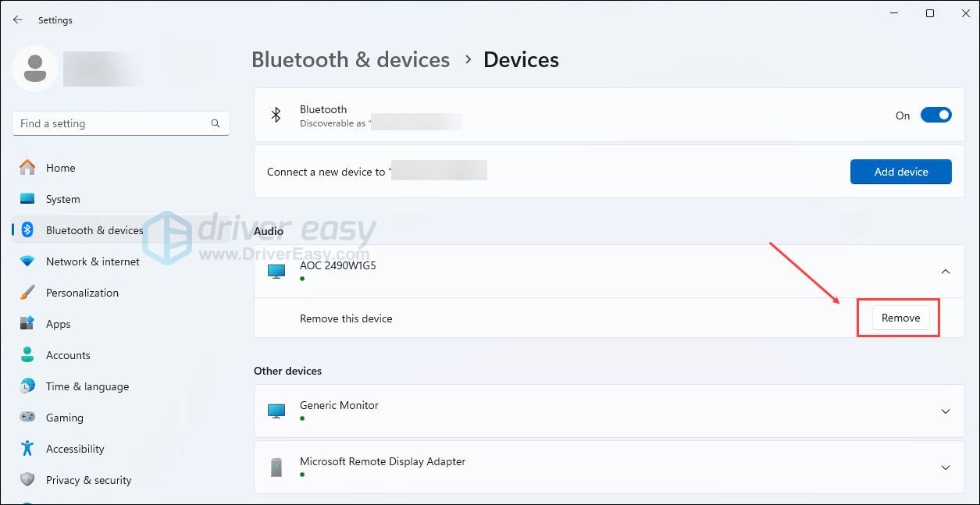
Task: Click the Network & internet Wi-Fi icon
Action: 27,261
